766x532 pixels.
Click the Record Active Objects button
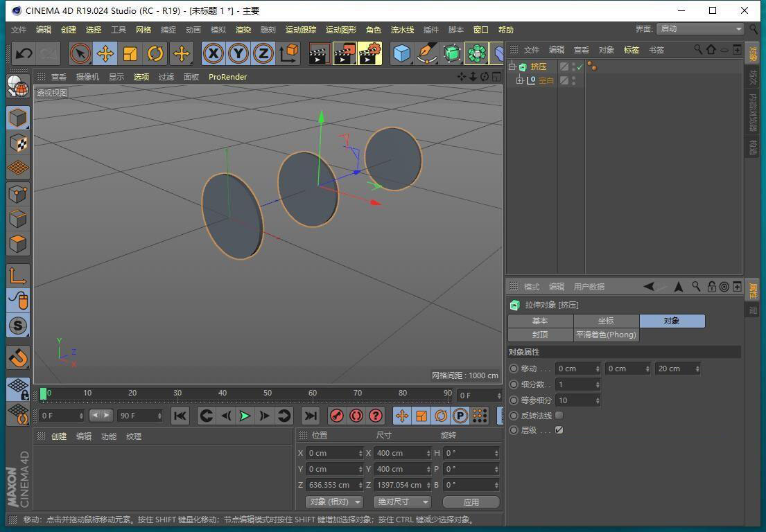click(337, 416)
